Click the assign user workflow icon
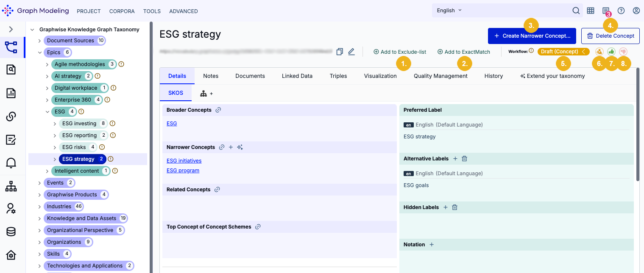 tap(599, 51)
